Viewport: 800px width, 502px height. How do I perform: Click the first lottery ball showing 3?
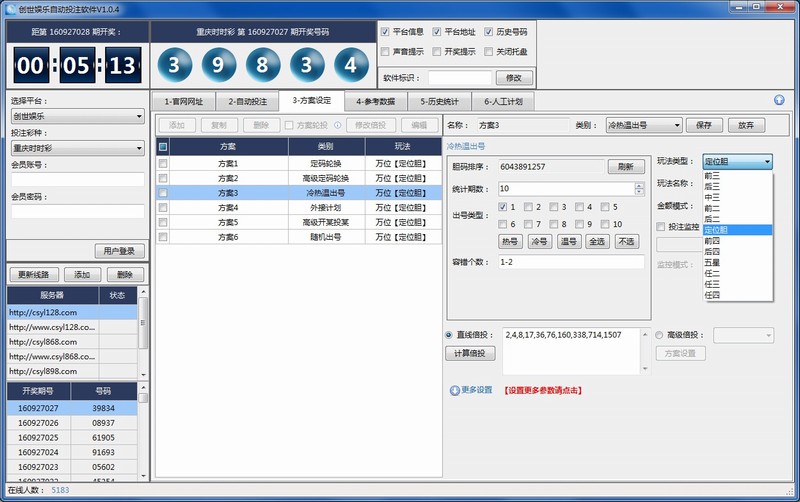[174, 66]
